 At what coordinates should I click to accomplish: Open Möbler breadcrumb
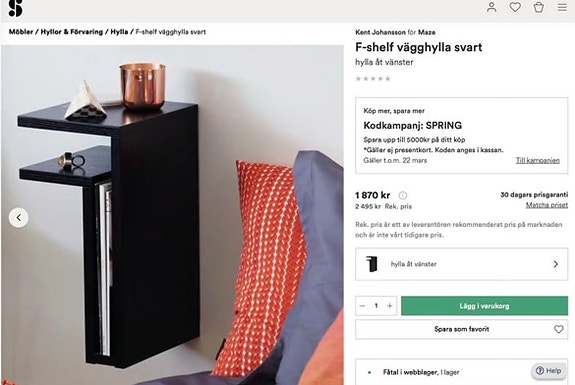21,32
